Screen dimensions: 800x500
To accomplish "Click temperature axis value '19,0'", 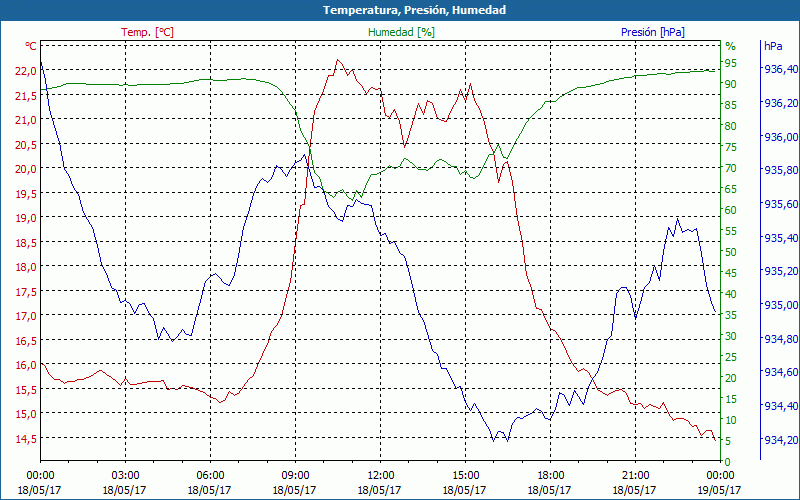I will 26,218.
